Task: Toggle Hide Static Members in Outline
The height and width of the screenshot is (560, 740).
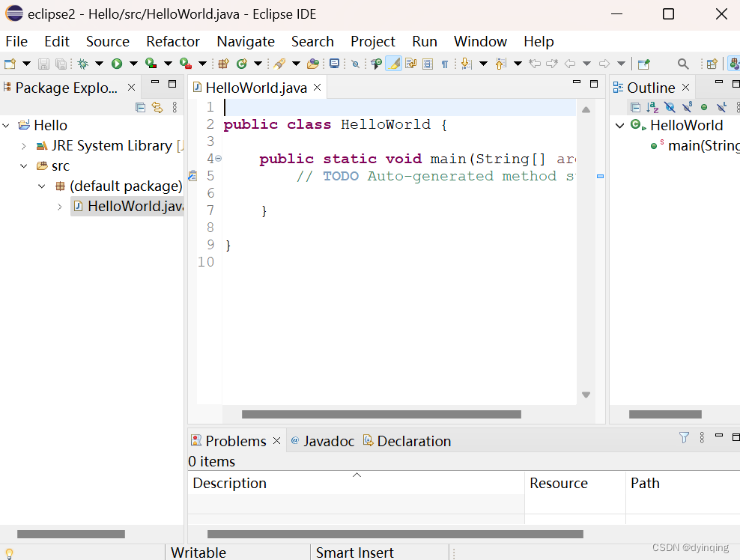Action: click(x=687, y=107)
